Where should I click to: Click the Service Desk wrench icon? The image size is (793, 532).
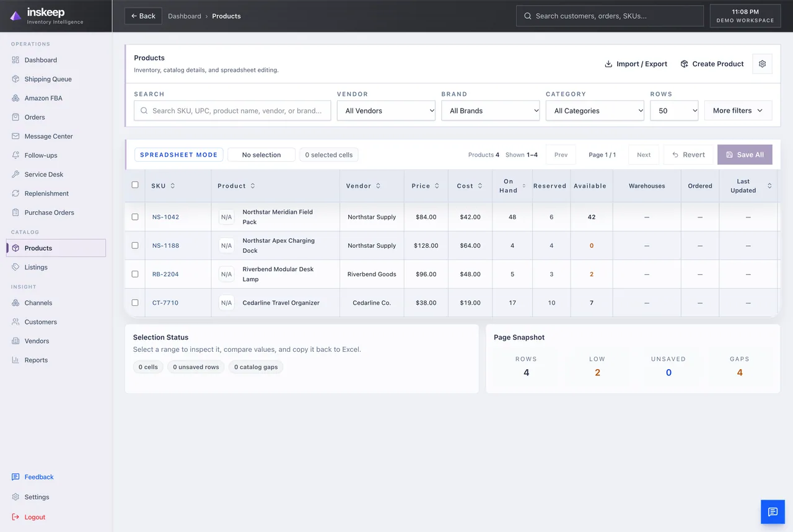pyautogui.click(x=15, y=175)
